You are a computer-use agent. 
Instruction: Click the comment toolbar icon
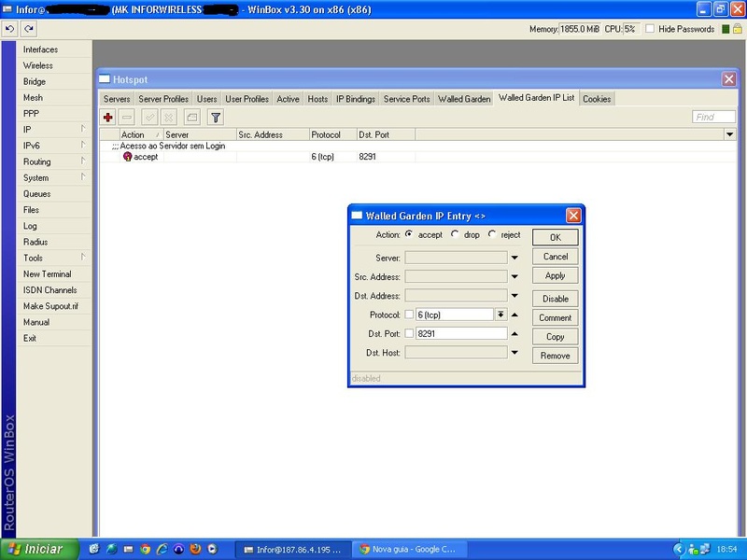coord(192,118)
